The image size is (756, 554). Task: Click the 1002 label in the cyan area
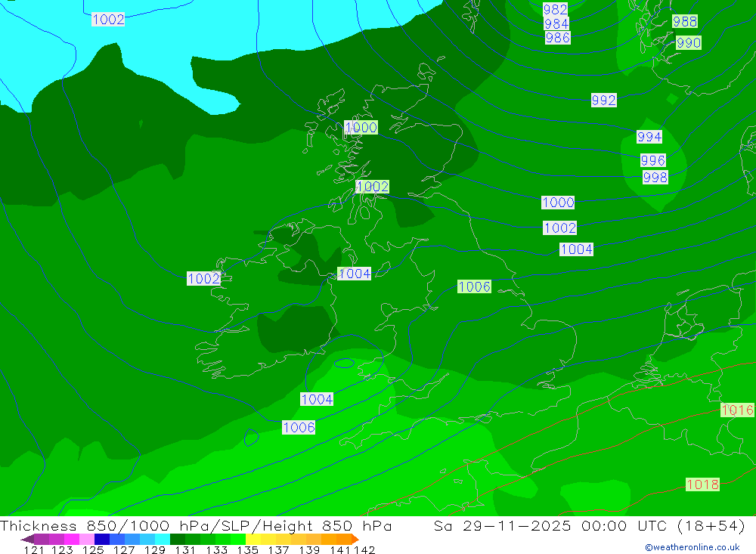[108, 20]
